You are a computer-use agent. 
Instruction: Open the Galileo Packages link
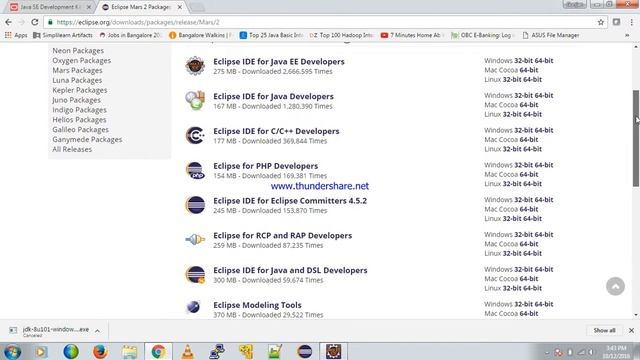80,130
